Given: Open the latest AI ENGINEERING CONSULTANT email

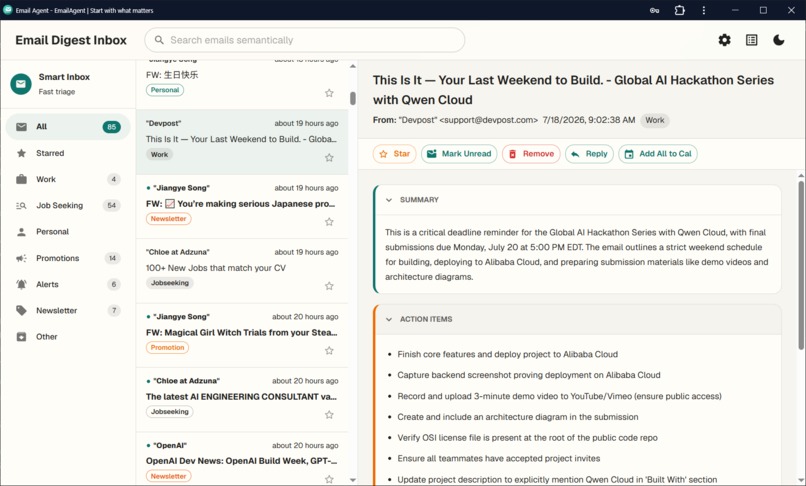Looking at the screenshot, I should [242, 400].
